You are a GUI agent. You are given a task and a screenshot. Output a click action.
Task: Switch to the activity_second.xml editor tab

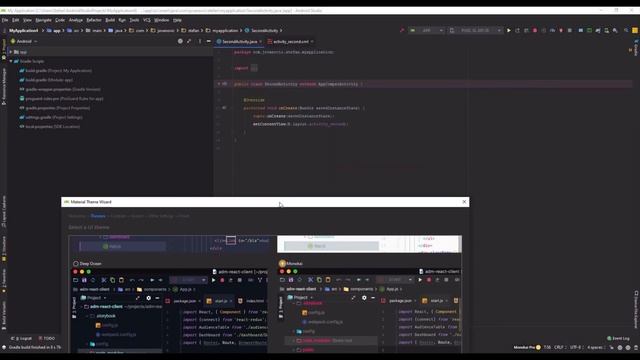pyautogui.click(x=291, y=42)
